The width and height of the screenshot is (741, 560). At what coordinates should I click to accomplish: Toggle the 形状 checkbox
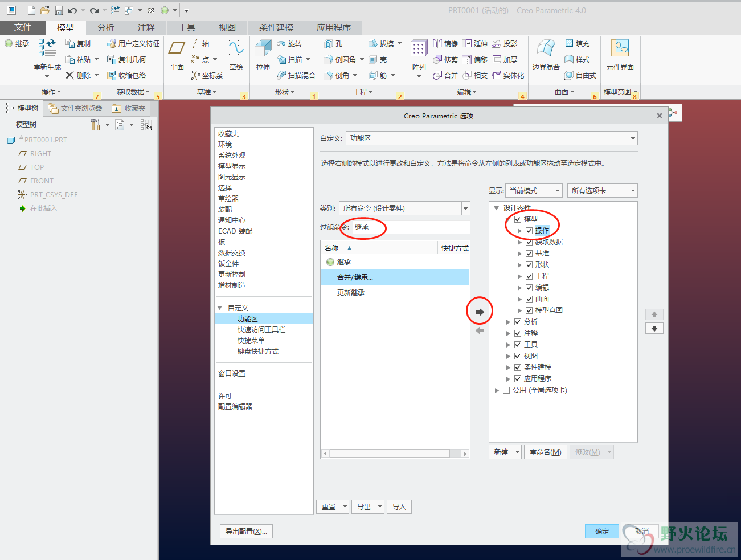529,264
